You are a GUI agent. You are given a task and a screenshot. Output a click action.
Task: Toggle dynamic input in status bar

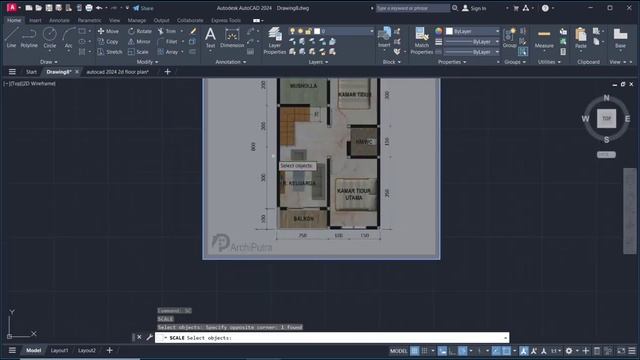[x=442, y=351]
